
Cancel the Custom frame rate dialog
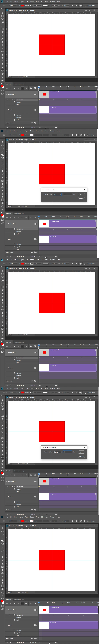(x=81, y=456)
